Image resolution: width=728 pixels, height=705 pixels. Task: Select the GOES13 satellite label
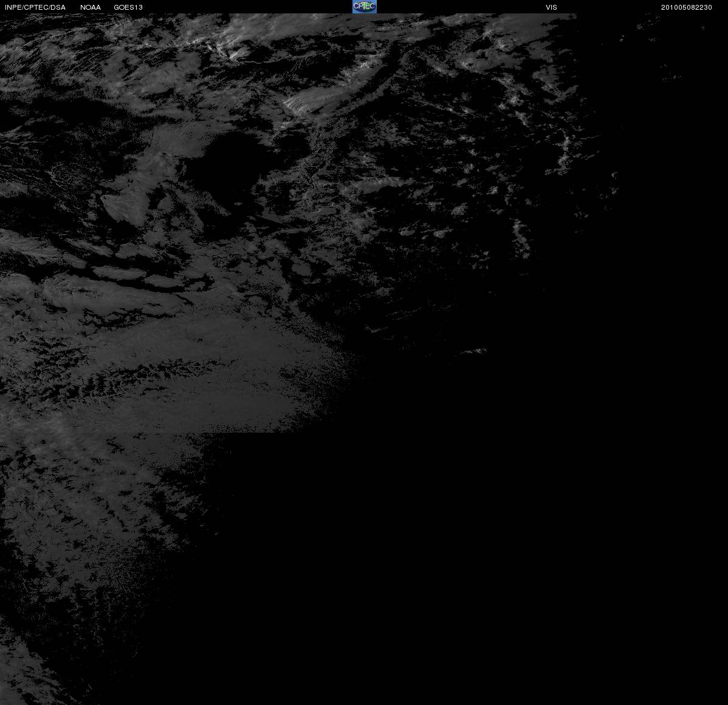[128, 7]
